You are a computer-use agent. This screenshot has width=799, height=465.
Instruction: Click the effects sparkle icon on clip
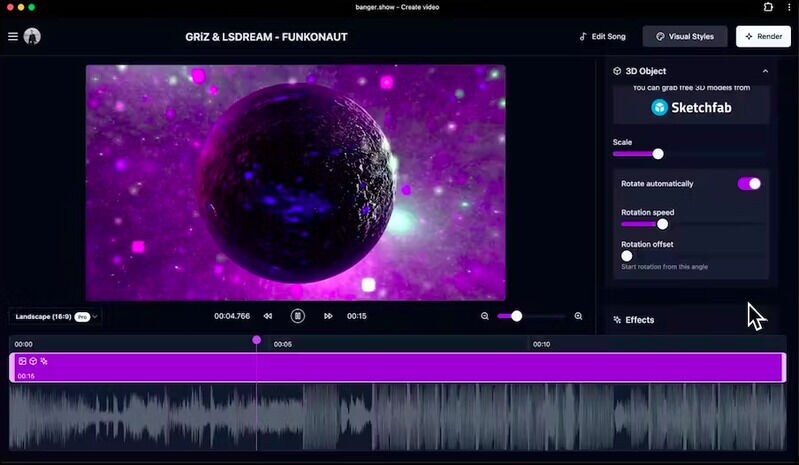tap(44, 361)
